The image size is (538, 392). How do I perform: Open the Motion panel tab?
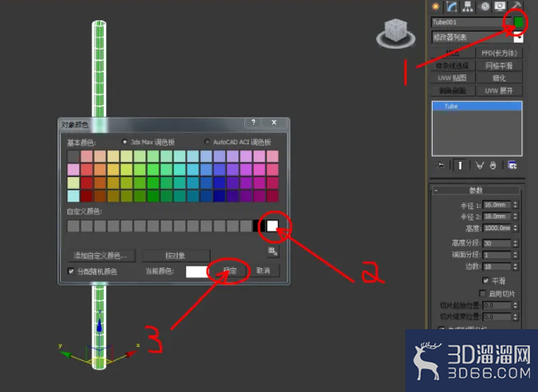[x=485, y=6]
